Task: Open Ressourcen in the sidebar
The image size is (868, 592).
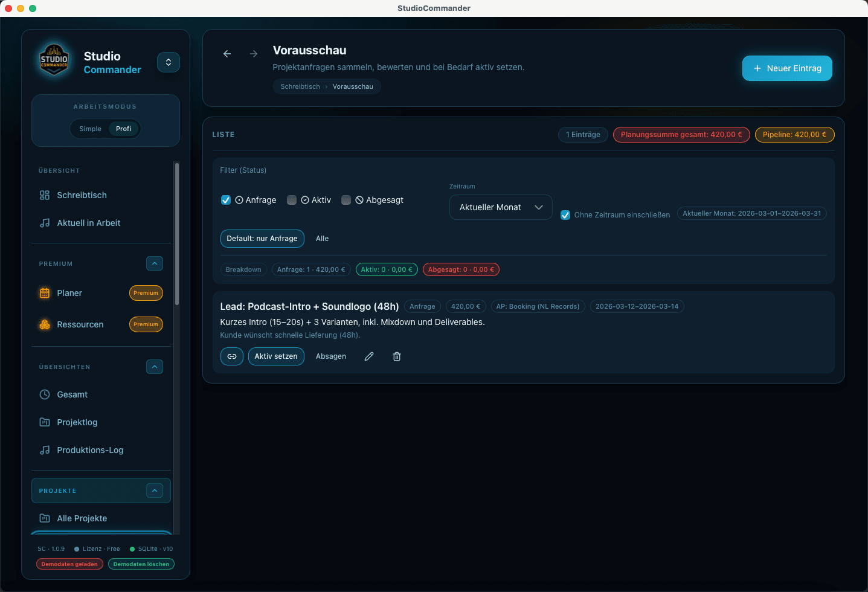Action: coord(80,324)
